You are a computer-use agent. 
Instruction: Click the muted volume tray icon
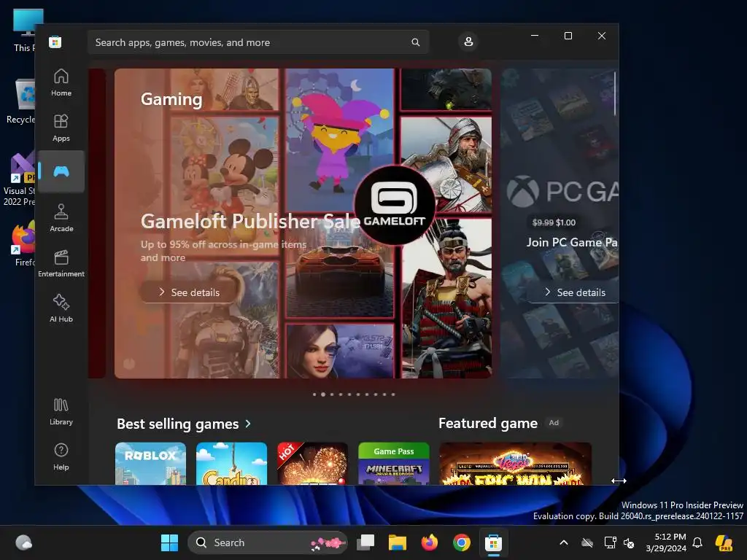tap(630, 542)
